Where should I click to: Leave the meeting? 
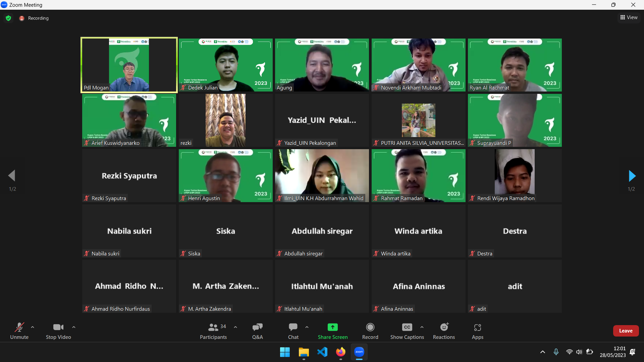click(625, 331)
